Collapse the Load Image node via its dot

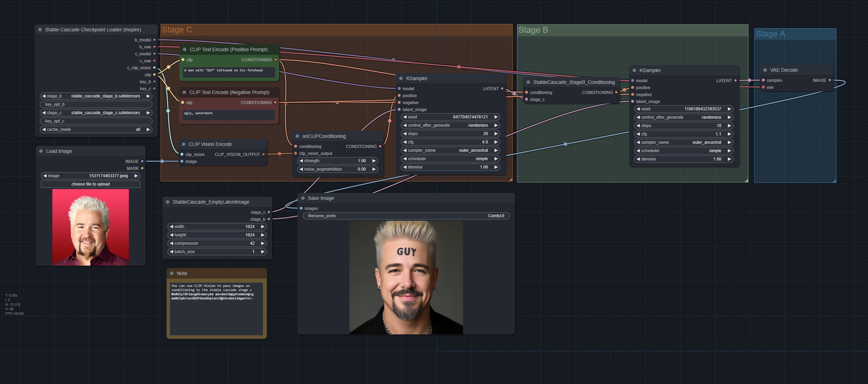[41, 151]
